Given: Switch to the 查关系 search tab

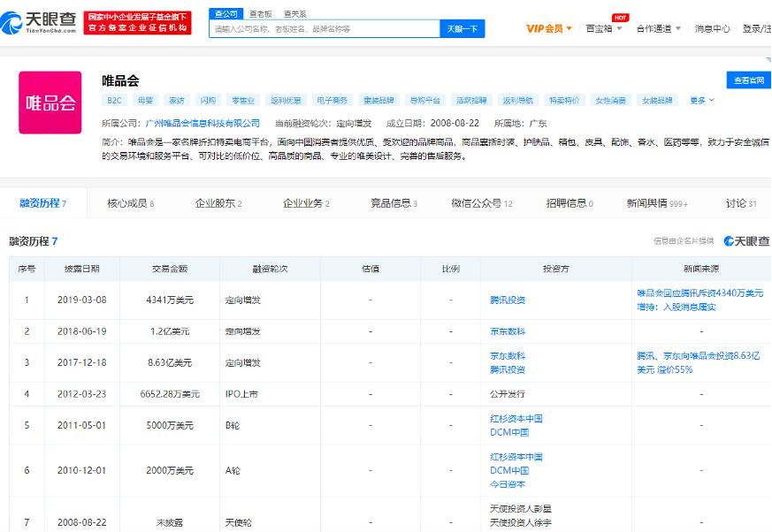Looking at the screenshot, I should click(297, 13).
